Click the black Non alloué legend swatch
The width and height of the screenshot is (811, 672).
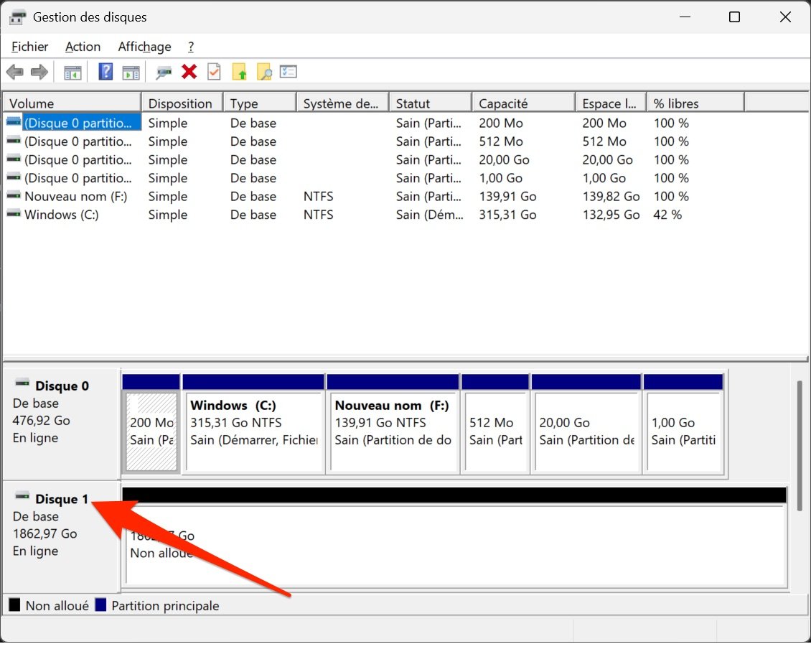(x=14, y=605)
